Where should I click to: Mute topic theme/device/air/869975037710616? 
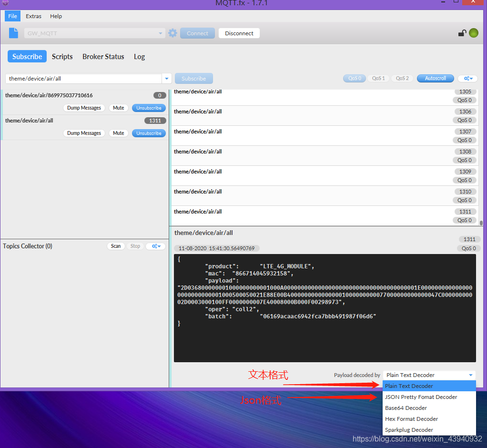coord(118,108)
